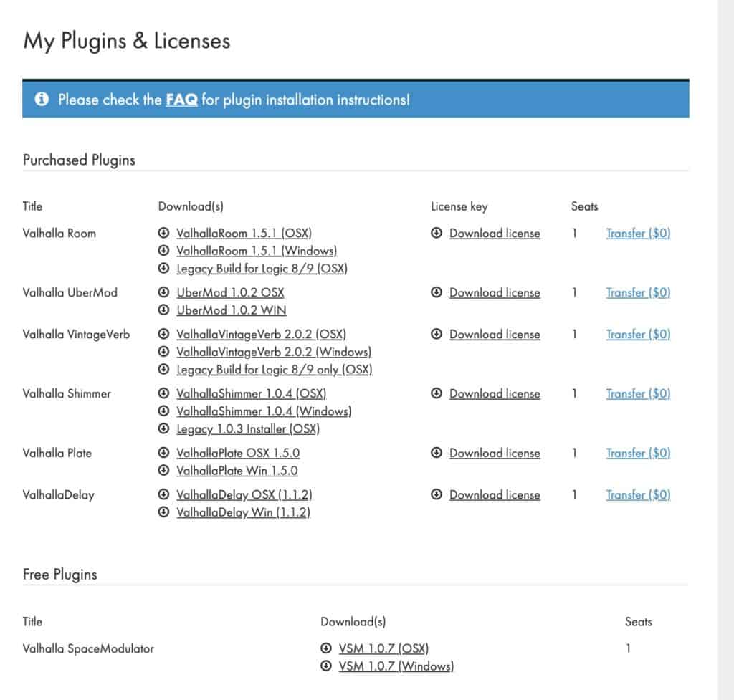Download UberMod 1.0.2 OSX
The width and height of the screenshot is (734, 700).
pyautogui.click(x=230, y=292)
